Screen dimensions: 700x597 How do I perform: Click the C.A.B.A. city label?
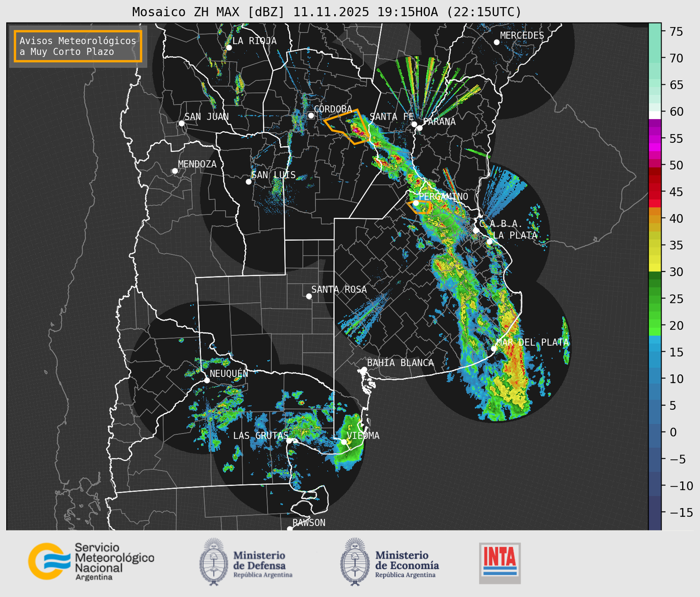pos(501,224)
